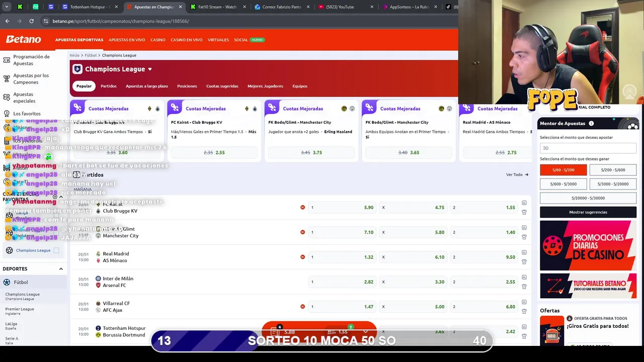Screen dimensions: 644x362
Task: Open Promociones Diarias de Casino banner
Action: pos(588,245)
